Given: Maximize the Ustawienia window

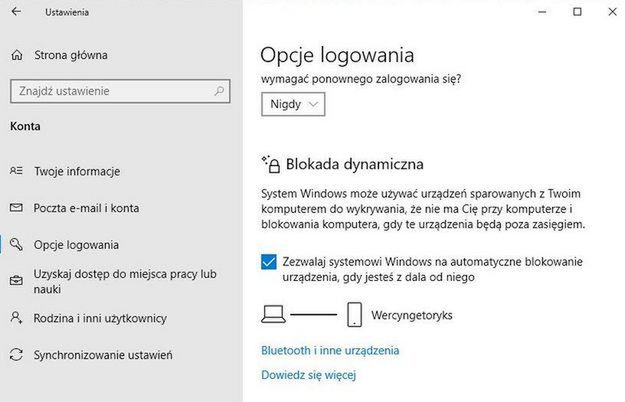Looking at the screenshot, I should tap(577, 12).
